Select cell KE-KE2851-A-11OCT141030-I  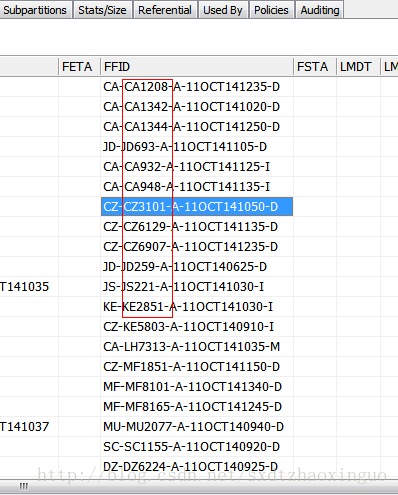tap(197, 307)
